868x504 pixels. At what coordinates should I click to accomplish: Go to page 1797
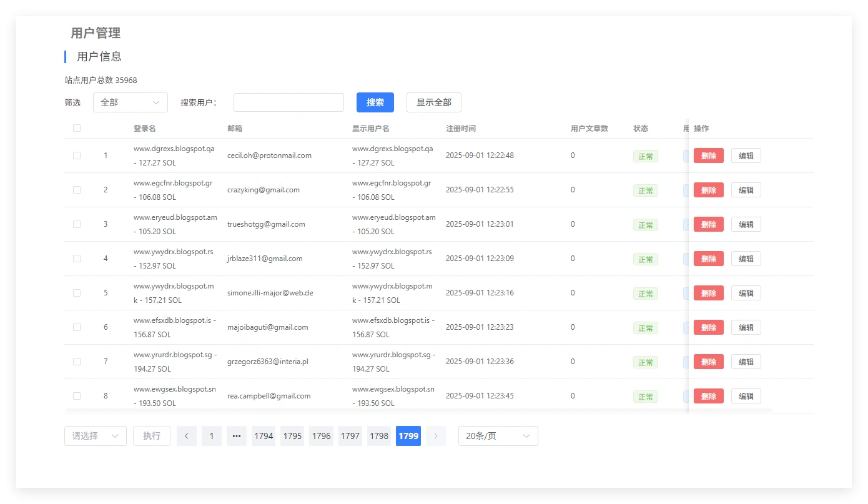point(350,436)
